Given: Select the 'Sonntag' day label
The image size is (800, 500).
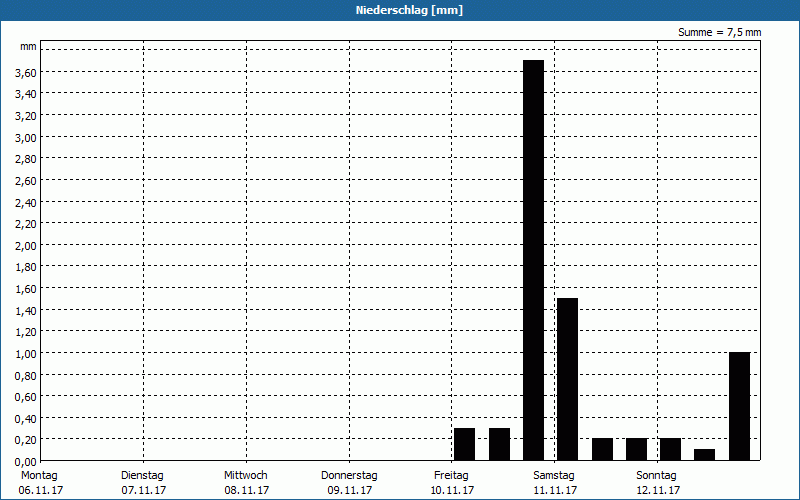Looking at the screenshot, I should tap(657, 476).
